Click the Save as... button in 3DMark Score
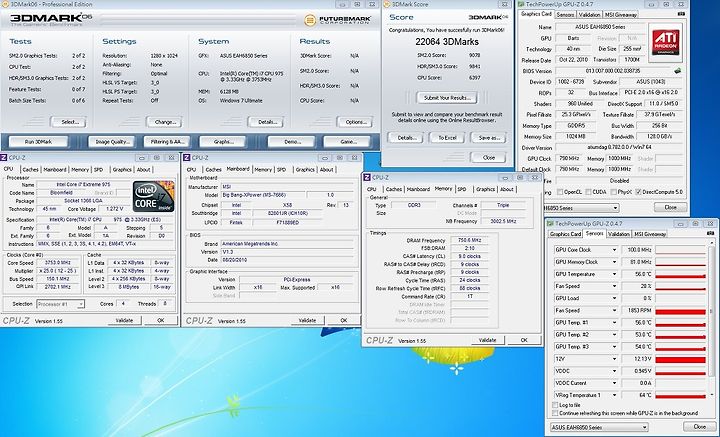This screenshot has width=720, height=437. tap(489, 138)
